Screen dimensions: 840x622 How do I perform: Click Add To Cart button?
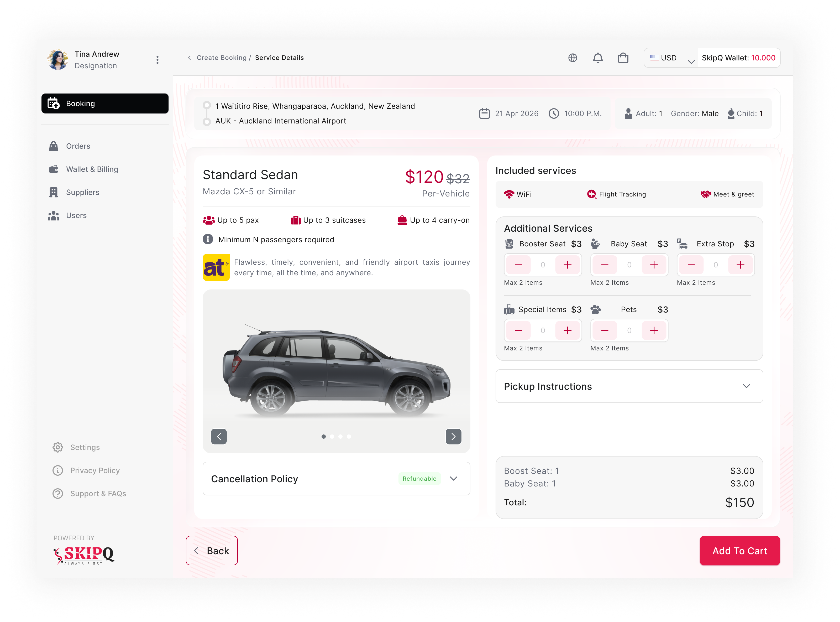pyautogui.click(x=739, y=550)
